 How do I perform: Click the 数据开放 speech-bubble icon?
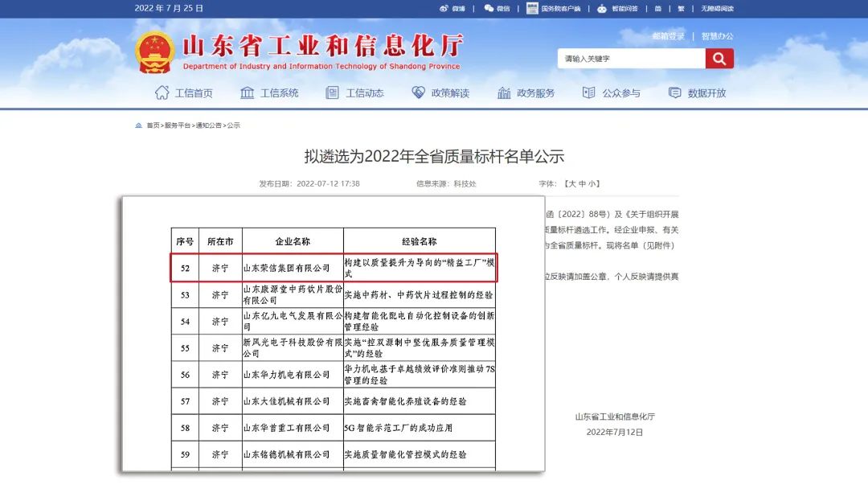click(674, 92)
